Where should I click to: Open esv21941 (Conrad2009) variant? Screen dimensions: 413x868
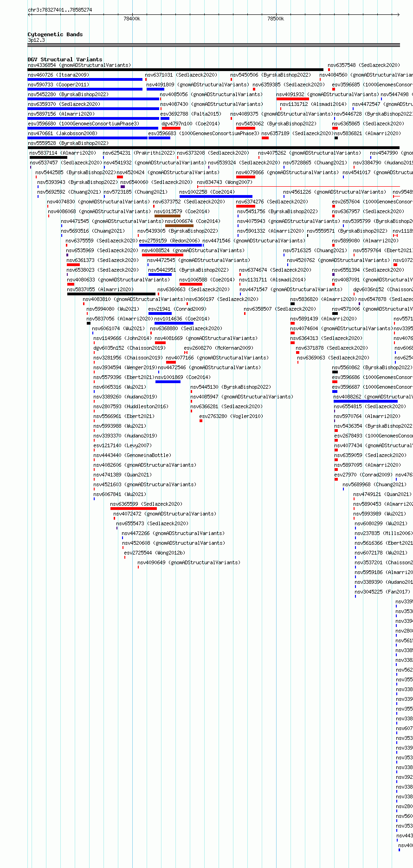coord(177,309)
